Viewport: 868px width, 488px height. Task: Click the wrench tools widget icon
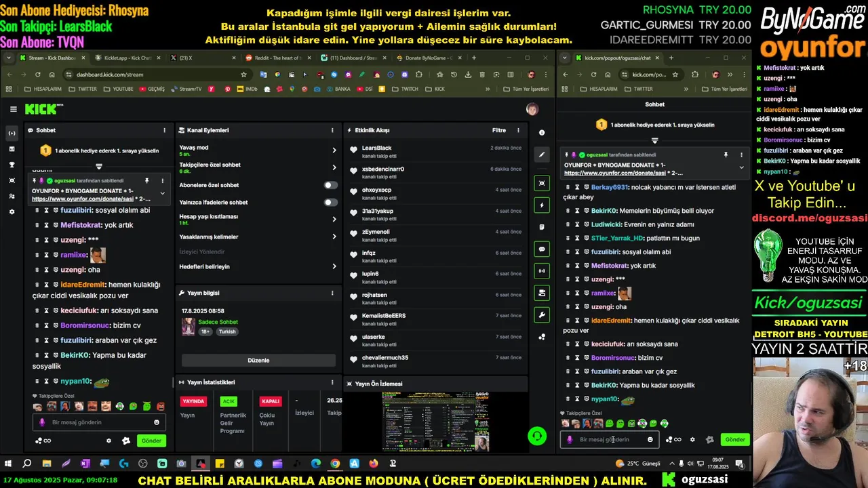click(x=541, y=314)
